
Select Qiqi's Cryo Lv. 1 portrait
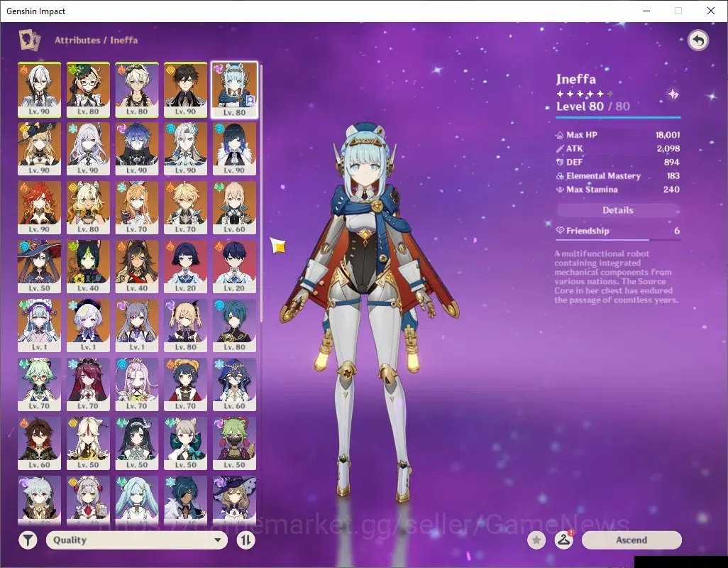[x=88, y=326]
